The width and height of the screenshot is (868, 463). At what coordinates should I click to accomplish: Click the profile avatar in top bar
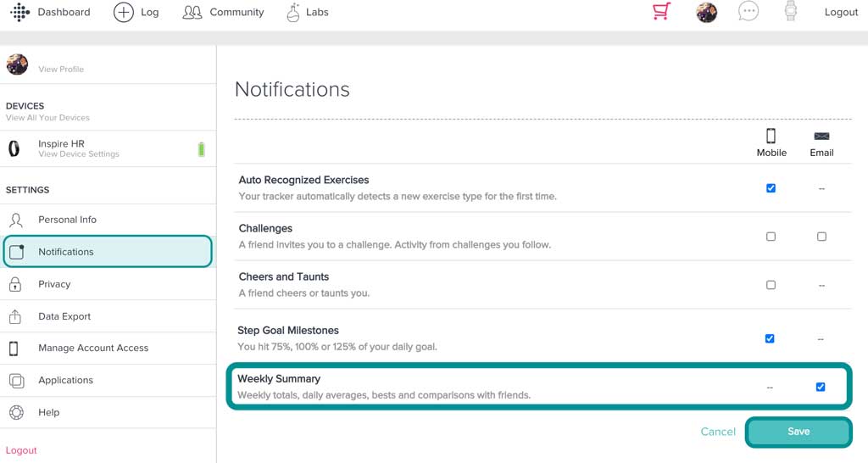coord(706,12)
